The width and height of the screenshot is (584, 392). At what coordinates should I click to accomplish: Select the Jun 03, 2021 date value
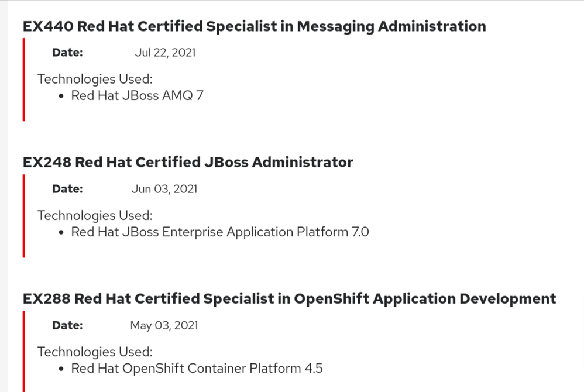(x=164, y=189)
